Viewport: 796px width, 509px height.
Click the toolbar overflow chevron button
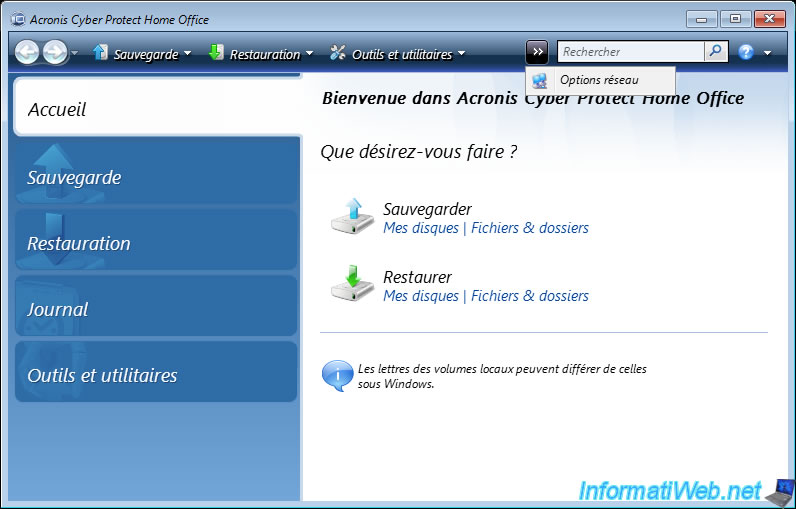point(537,52)
